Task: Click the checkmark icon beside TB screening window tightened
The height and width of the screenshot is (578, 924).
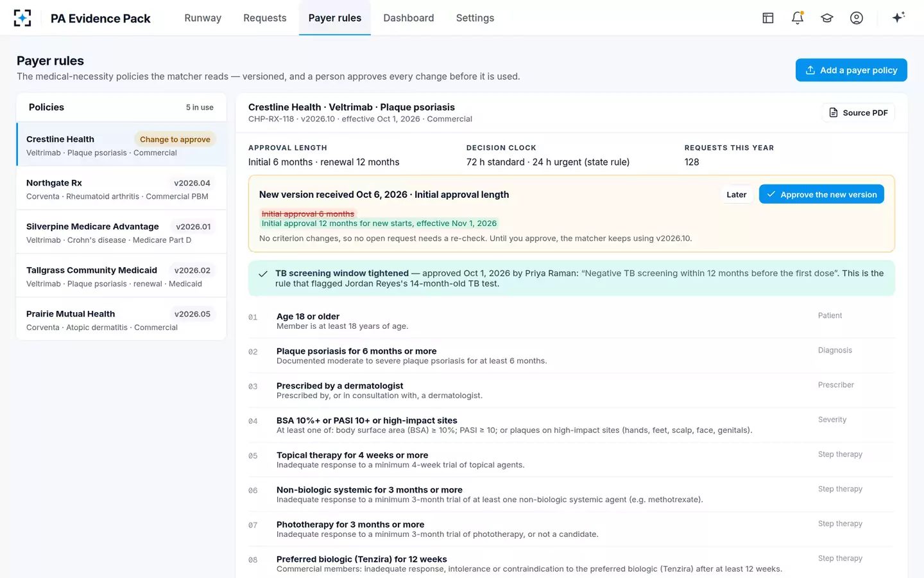Action: pos(263,274)
